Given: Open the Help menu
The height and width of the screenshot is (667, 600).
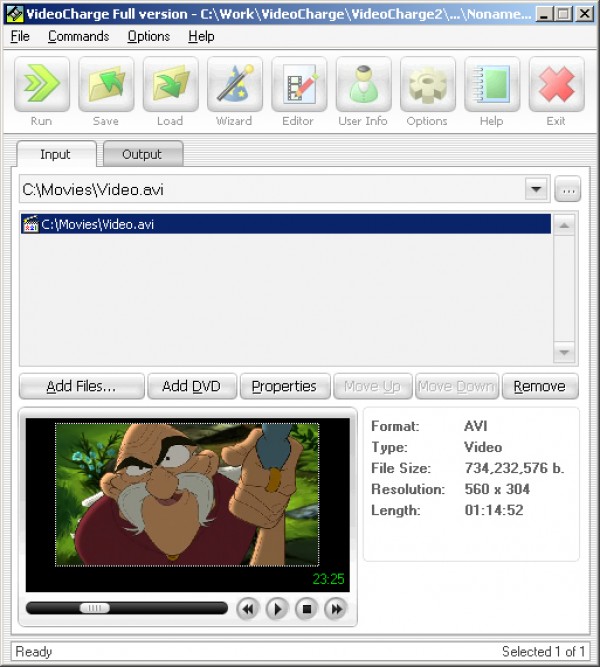Looking at the screenshot, I should pyautogui.click(x=201, y=36).
